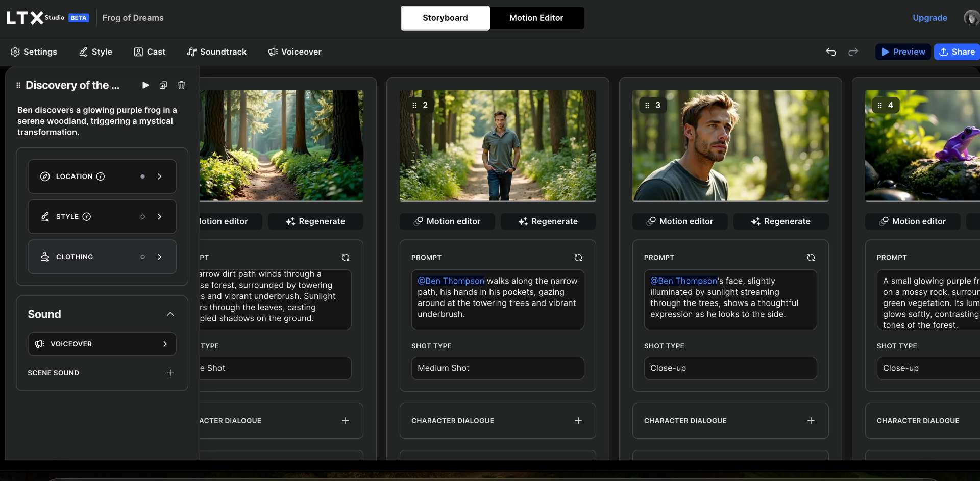Edit the shot 2 prompt text field
The width and height of the screenshot is (980, 481).
tap(498, 299)
